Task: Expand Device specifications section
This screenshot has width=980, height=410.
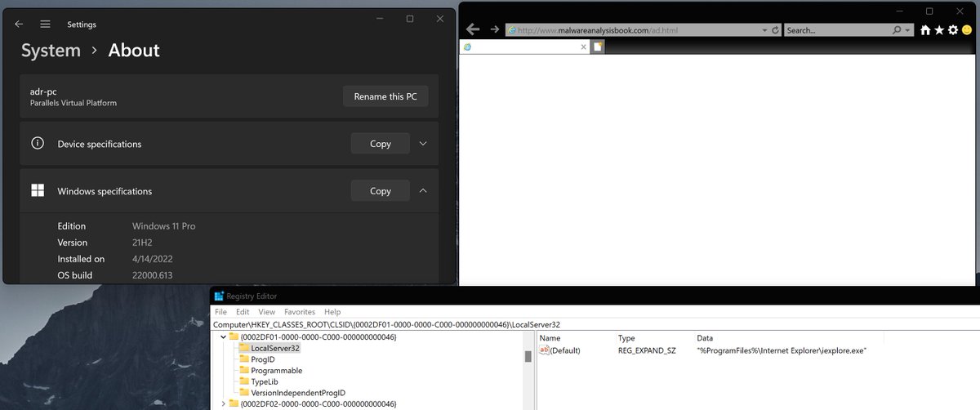Action: [x=423, y=144]
